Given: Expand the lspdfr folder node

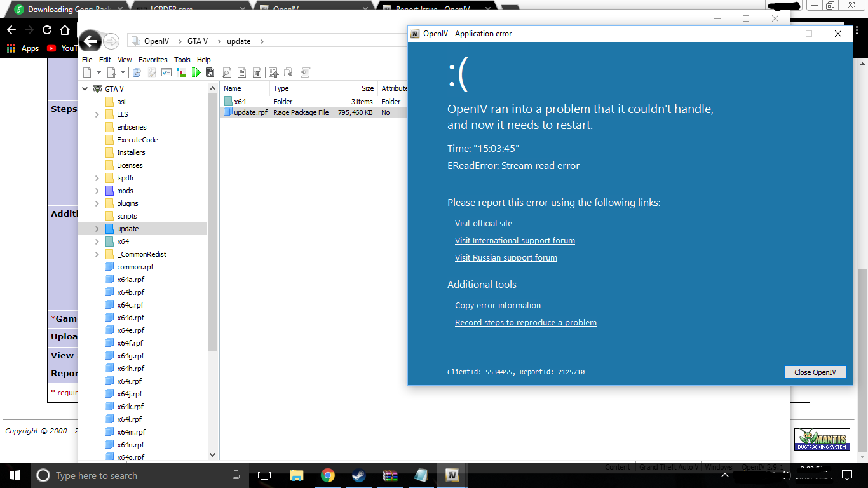Looking at the screenshot, I should coord(97,178).
